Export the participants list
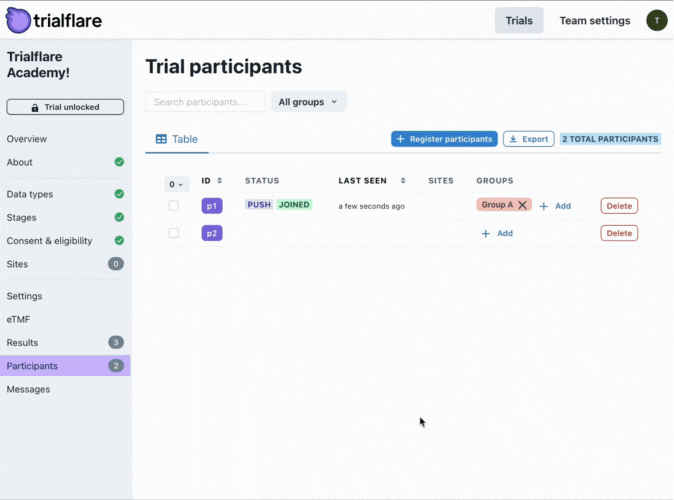This screenshot has height=500, width=674. (x=528, y=139)
